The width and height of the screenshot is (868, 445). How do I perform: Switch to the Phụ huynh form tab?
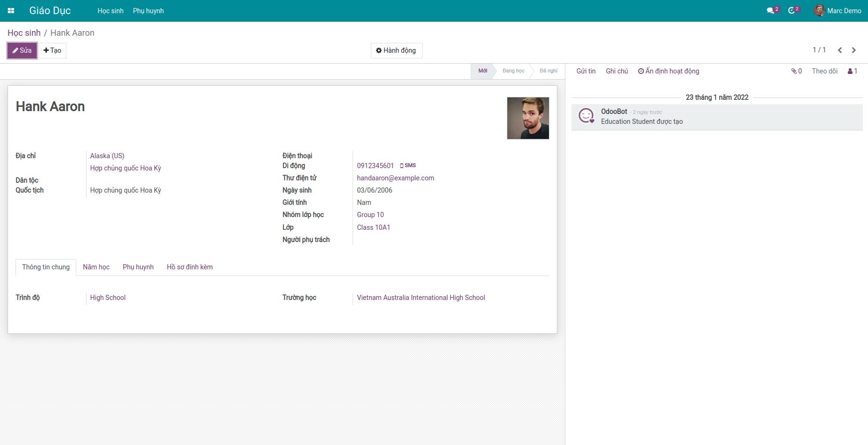[138, 267]
